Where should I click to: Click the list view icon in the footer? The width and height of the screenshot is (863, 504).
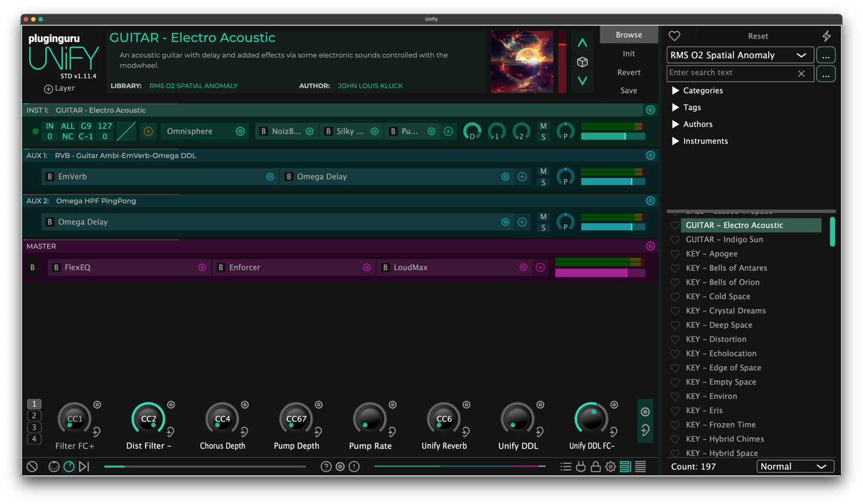tap(566, 467)
